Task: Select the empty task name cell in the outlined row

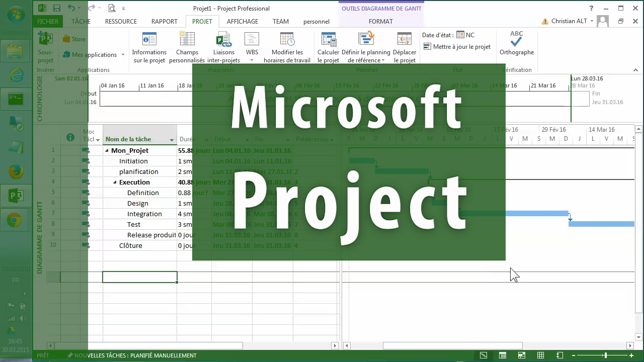Action: tap(140, 277)
